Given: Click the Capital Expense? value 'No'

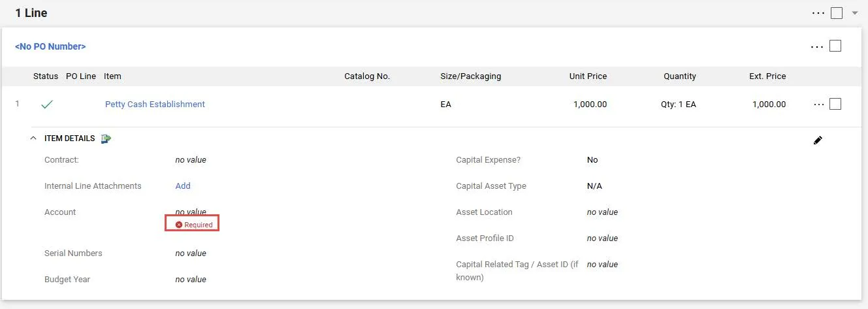Looking at the screenshot, I should (592, 159).
